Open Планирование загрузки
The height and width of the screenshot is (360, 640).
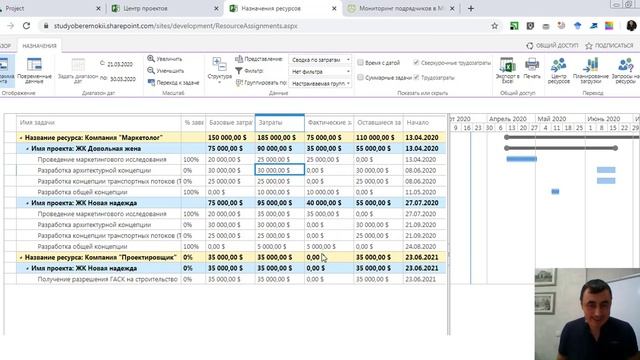(591, 70)
